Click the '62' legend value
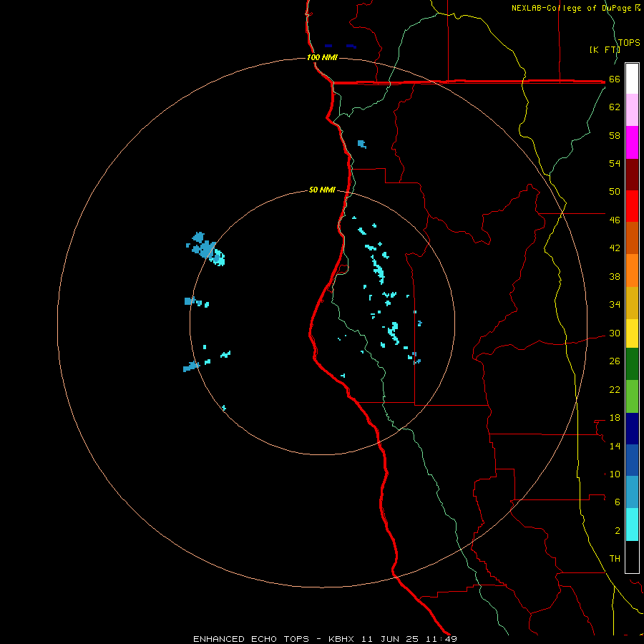Screen dimensions: 644x644 [x=615, y=107]
